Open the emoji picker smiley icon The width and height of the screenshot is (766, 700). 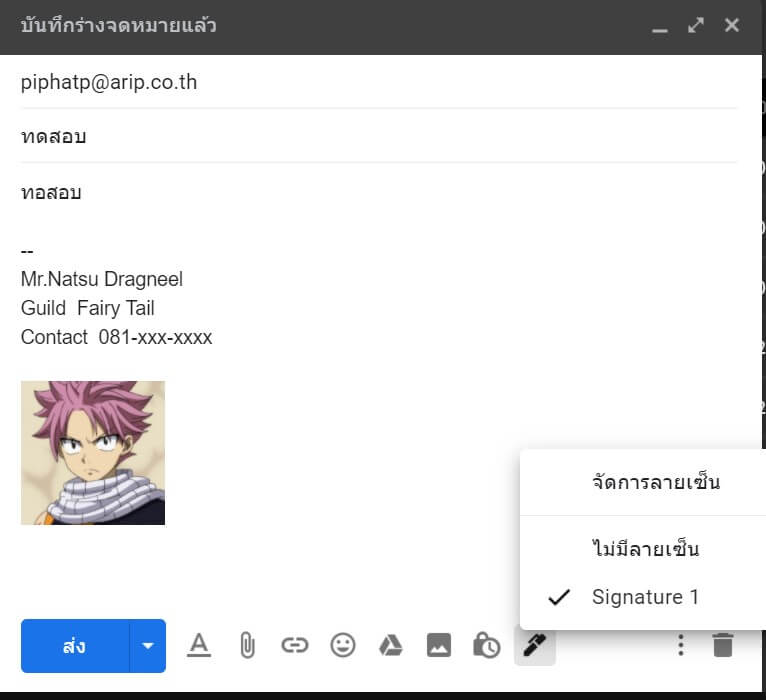342,646
